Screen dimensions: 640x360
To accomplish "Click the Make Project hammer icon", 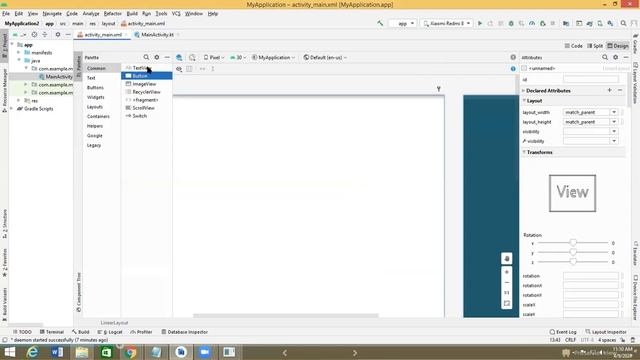I will [380, 24].
